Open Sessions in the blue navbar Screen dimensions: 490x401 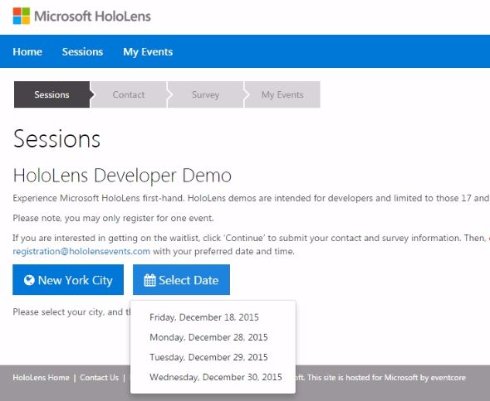(82, 52)
